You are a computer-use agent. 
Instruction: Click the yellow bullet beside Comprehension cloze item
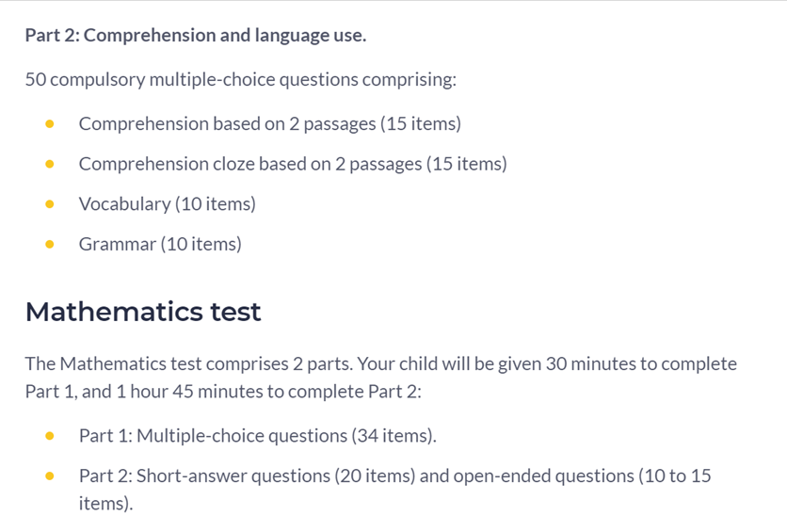(50, 164)
